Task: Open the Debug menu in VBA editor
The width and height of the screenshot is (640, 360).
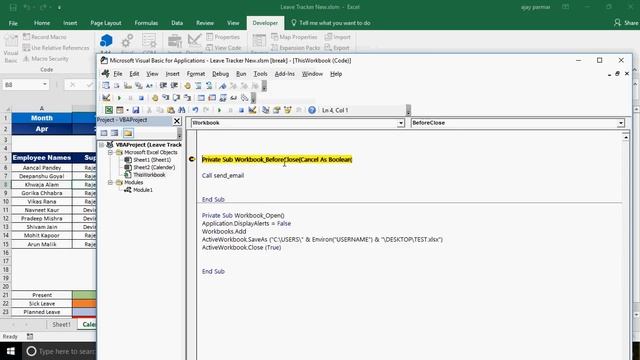Action: tap(220, 74)
